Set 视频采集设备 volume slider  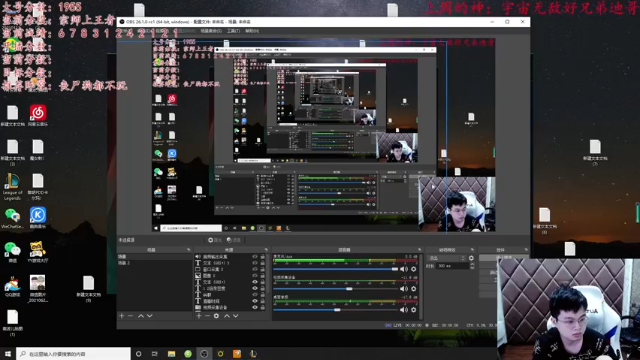pos(336,289)
